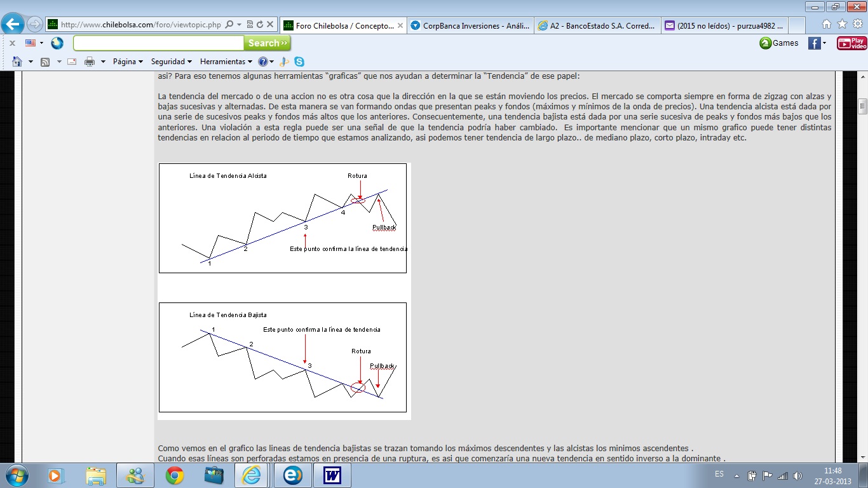This screenshot has height=488, width=868.
Task: Switch to the CorpBanca Inversiones tab
Action: click(470, 25)
